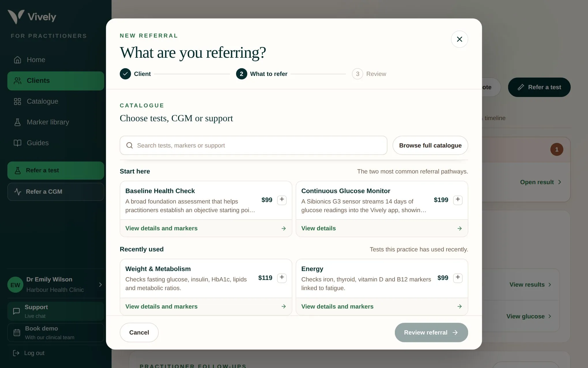The height and width of the screenshot is (368, 588).
Task: Click the EW profile avatar
Action: [15, 285]
